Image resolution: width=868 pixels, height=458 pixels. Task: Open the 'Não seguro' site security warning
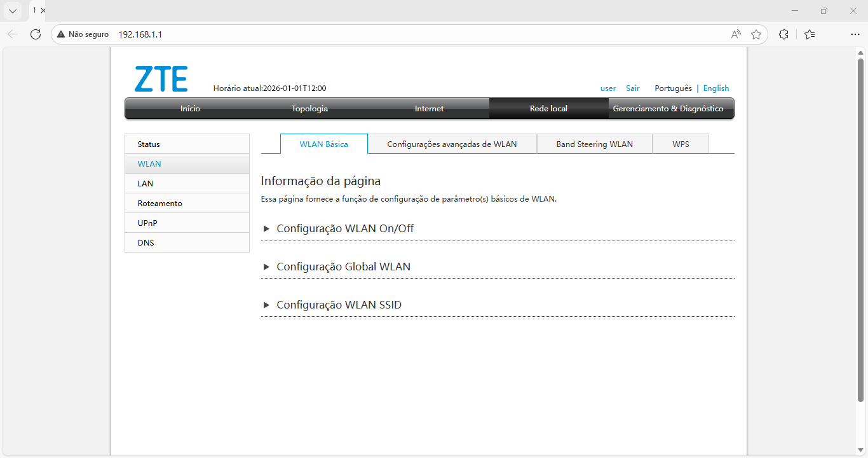(x=82, y=34)
